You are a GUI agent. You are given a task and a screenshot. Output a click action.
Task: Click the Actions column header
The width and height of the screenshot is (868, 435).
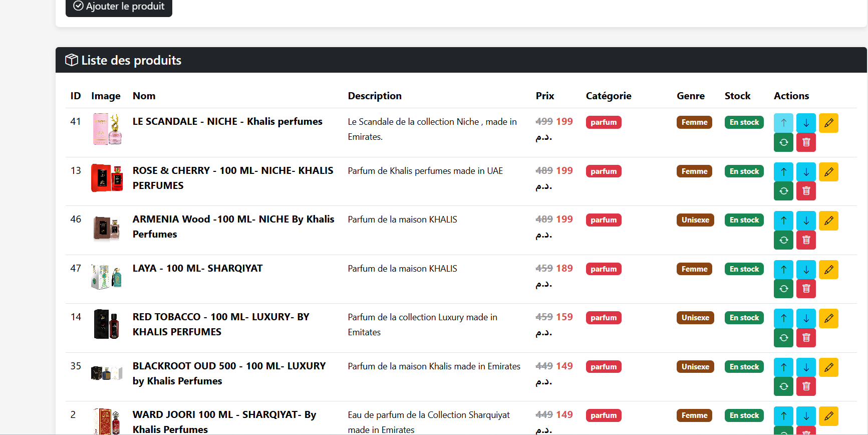point(791,96)
